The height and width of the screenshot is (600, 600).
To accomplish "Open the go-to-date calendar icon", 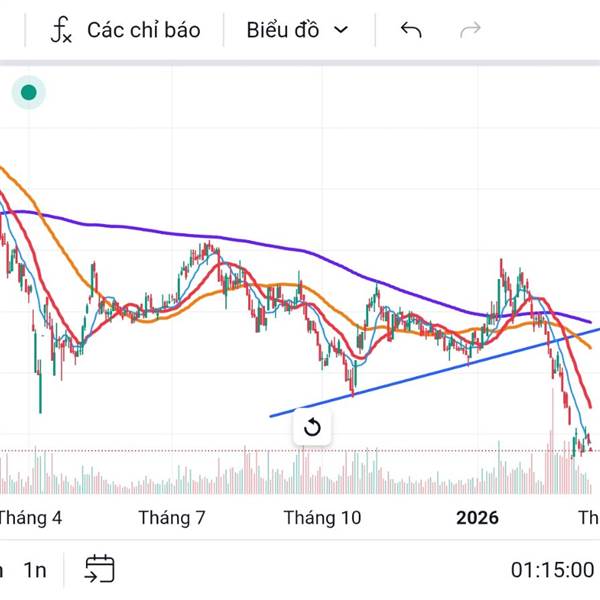I will [100, 569].
